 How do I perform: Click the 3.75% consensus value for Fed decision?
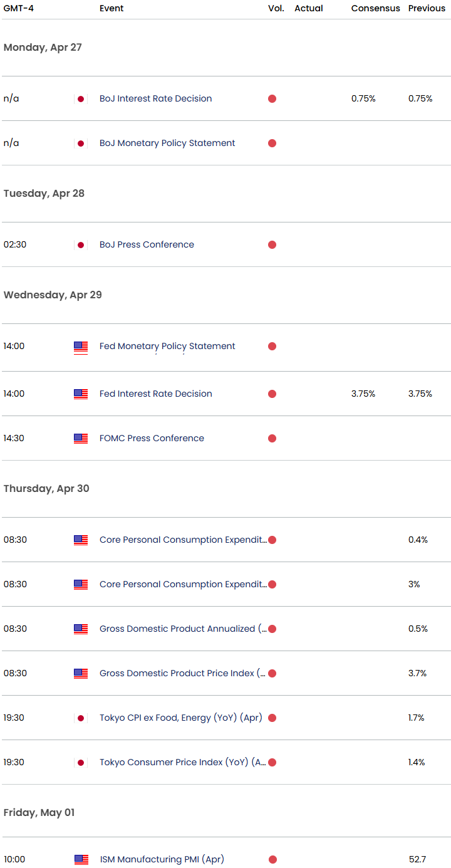[x=363, y=394]
